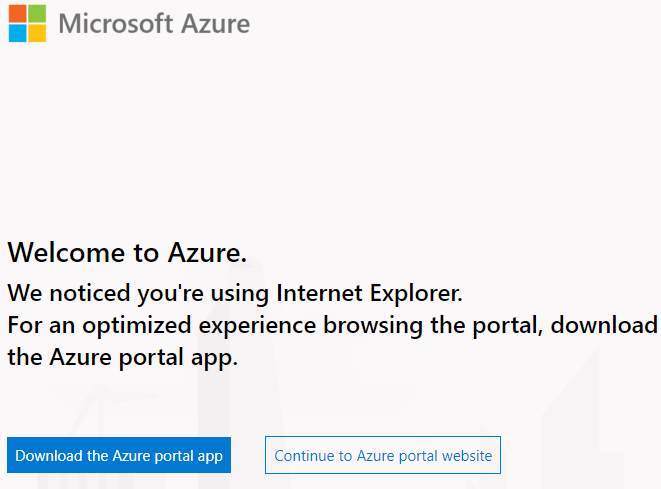Click the red square of the Microsoft logo

(x=18, y=13)
